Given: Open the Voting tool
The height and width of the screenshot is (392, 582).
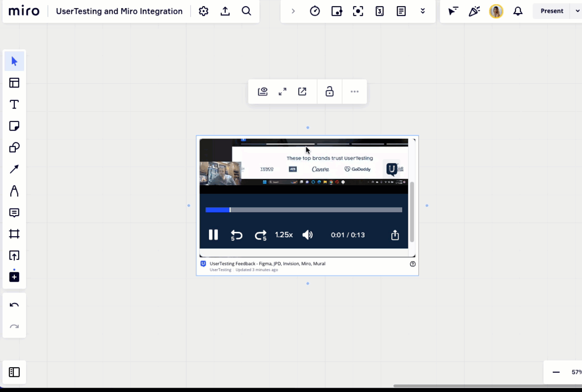Looking at the screenshot, I should [336, 11].
